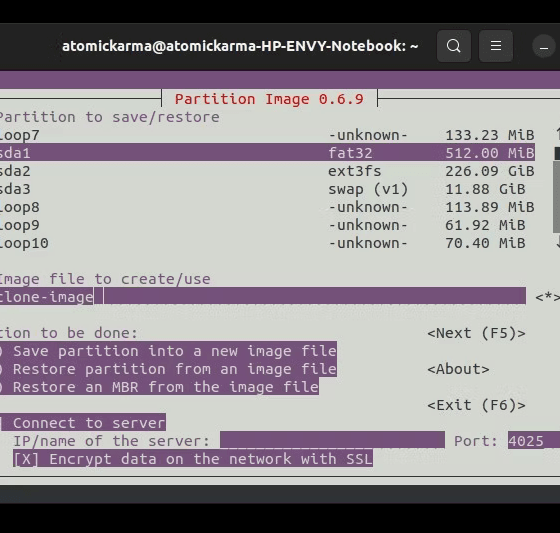Screen dimensions: 560x533
Task: Click the Next (F5) button
Action: tap(476, 333)
